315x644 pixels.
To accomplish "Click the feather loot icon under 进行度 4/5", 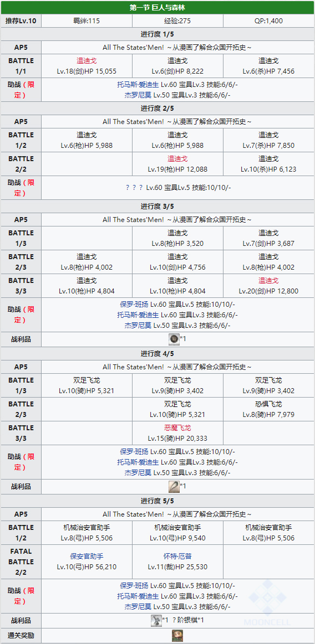I will click(174, 486).
